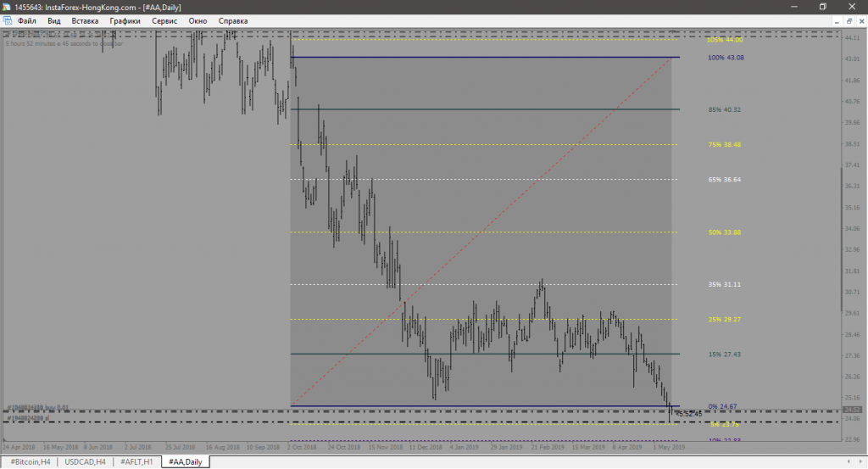This screenshot has width=868, height=469.
Task: Switch to the #Bitcoin,H4 chart tab
Action: [31, 461]
